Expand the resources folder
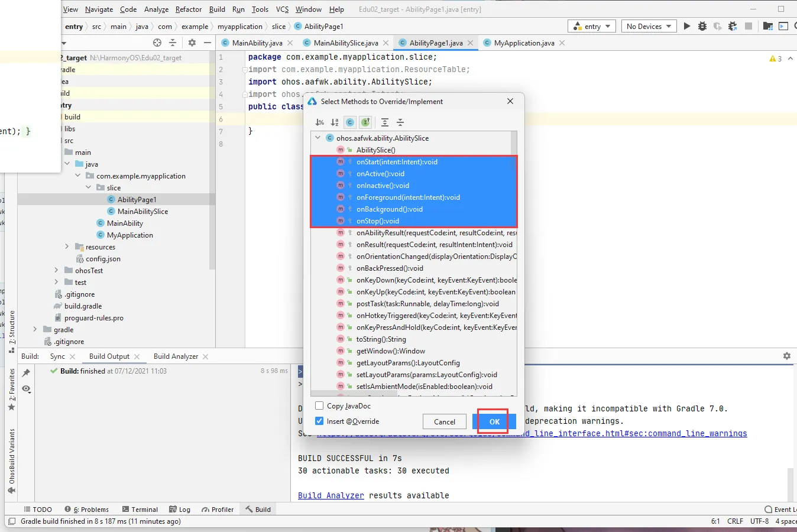797x532 pixels. [x=67, y=246]
